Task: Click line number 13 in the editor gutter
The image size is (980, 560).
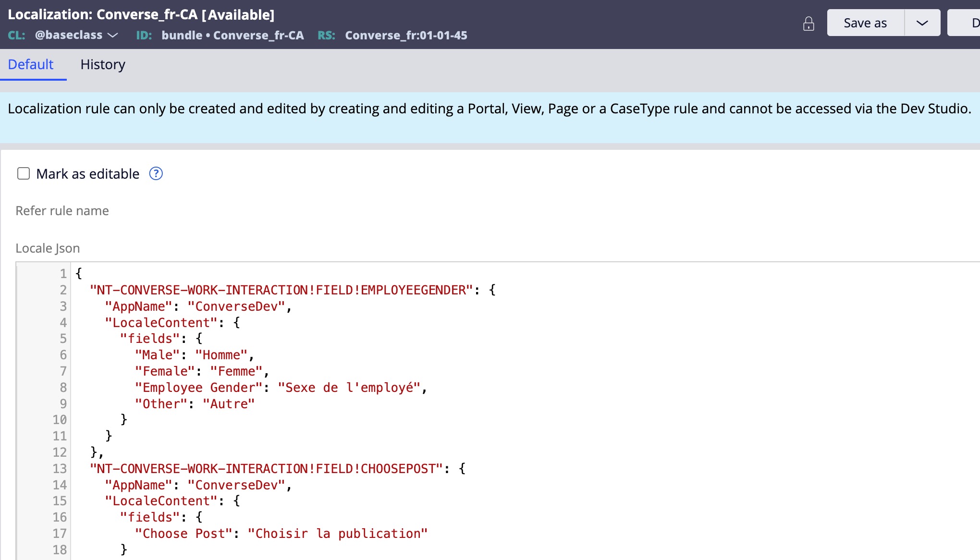Action: [60, 468]
